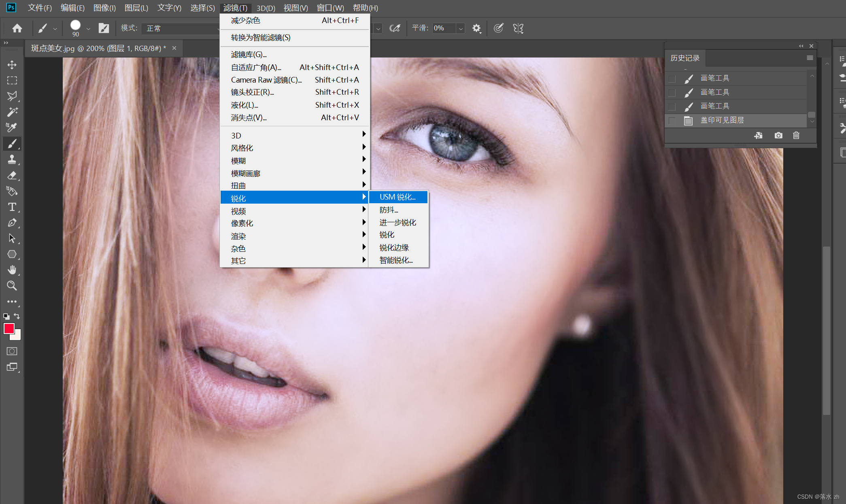Click the red foreground color swatch
This screenshot has width=846, height=504.
tap(9, 328)
